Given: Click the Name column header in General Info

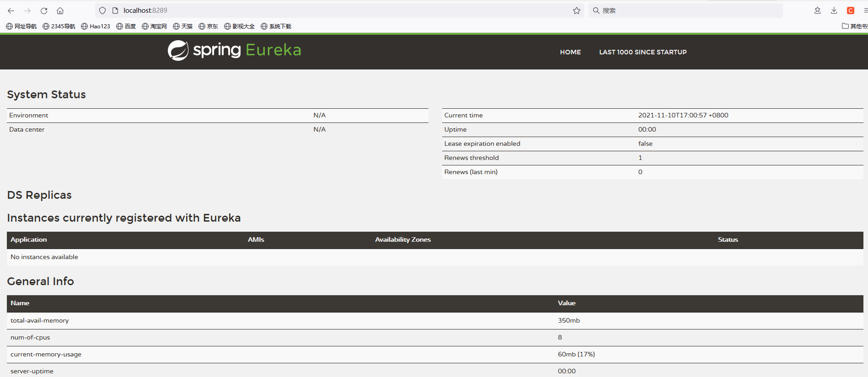Looking at the screenshot, I should tap(20, 303).
